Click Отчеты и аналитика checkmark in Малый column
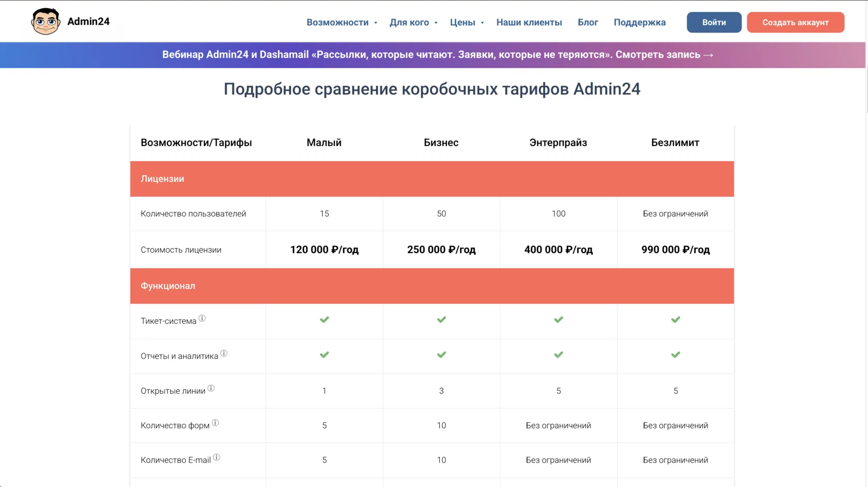868x487 pixels. tap(324, 355)
